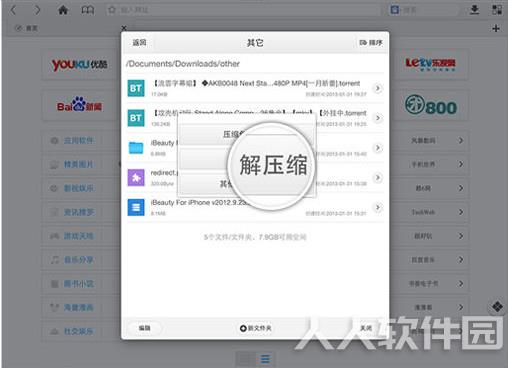Screen dimensions: 508x368
Task: Open the QR code grid icon
Action: (x=497, y=10)
